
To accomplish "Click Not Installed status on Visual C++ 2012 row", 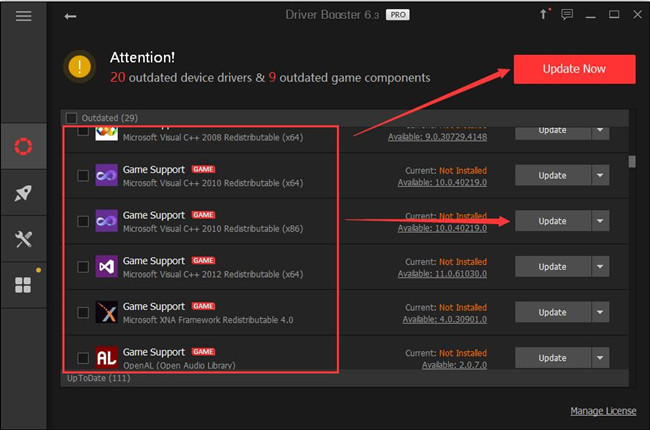I will pyautogui.click(x=463, y=262).
